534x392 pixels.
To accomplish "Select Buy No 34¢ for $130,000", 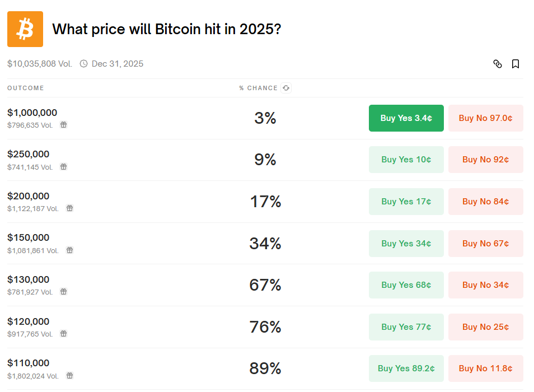I will pyautogui.click(x=485, y=285).
